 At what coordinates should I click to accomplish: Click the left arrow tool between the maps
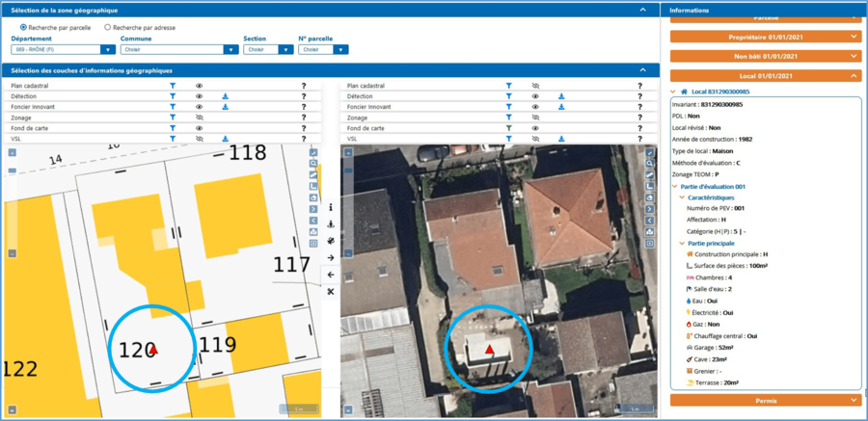click(x=331, y=275)
